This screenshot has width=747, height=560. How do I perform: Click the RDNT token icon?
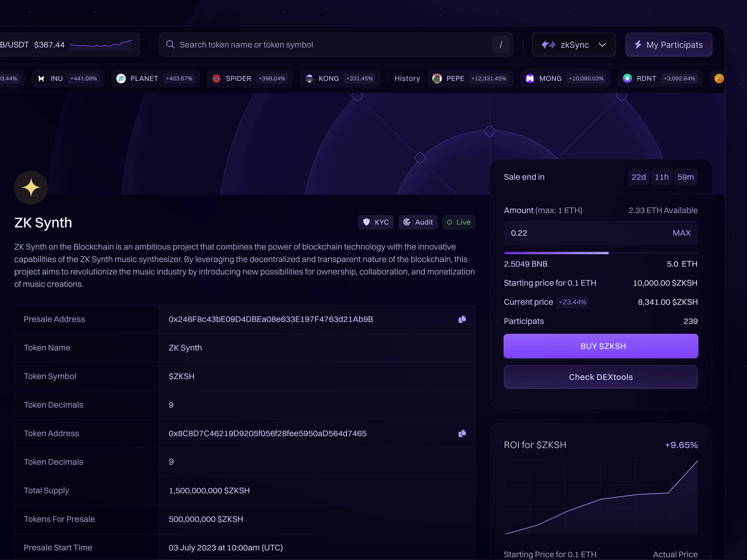[627, 78]
